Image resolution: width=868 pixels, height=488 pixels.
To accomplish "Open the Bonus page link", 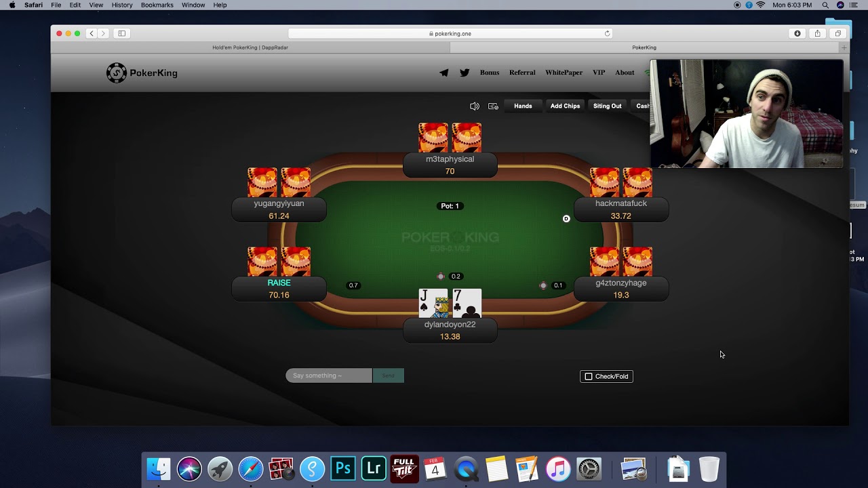I will [490, 73].
